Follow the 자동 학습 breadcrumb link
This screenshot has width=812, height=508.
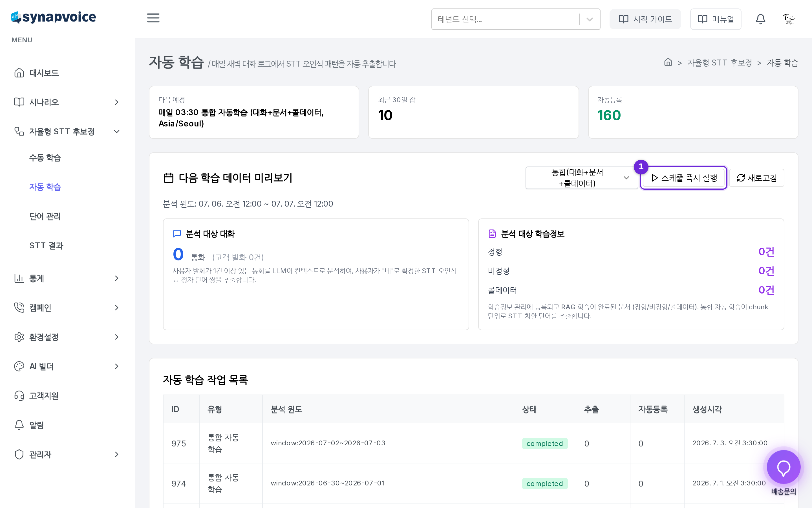[x=782, y=63]
